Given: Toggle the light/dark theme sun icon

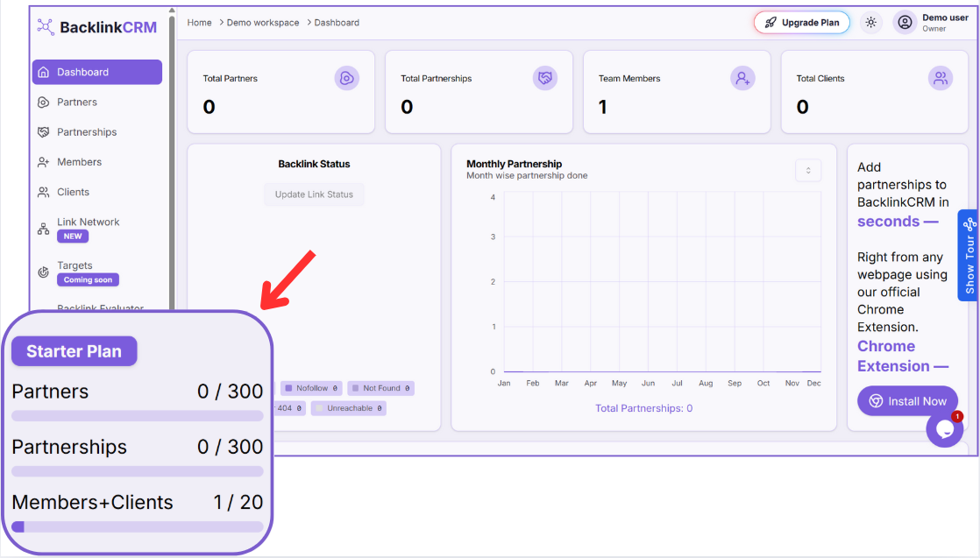Looking at the screenshot, I should click(870, 23).
